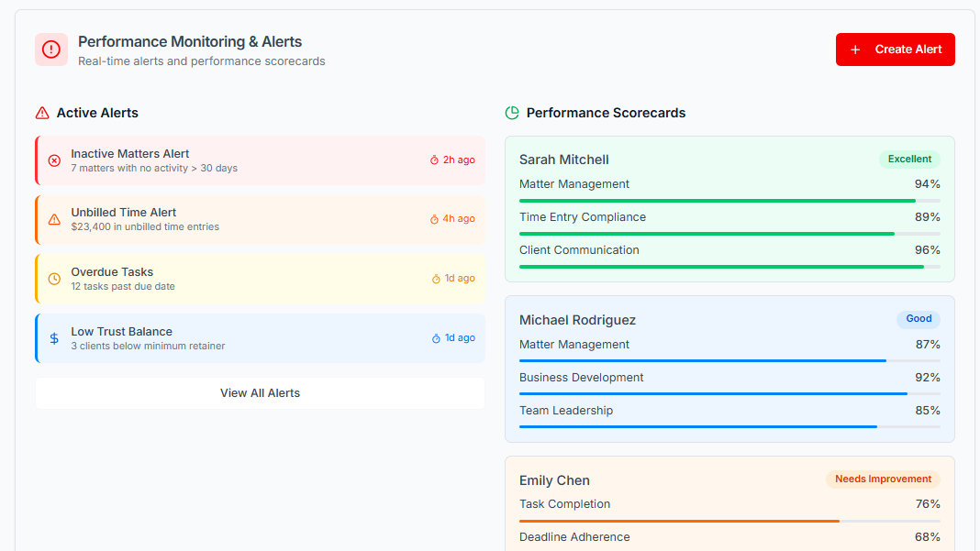Viewport: 980px width, 551px height.
Task: Select the Unbilled Time Alert entry
Action: click(x=260, y=219)
